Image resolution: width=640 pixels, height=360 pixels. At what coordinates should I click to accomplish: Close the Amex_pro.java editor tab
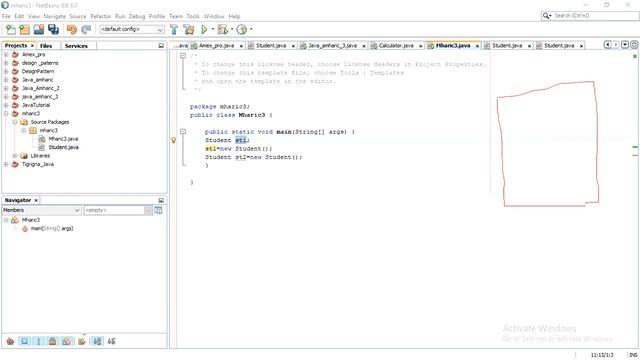(241, 46)
